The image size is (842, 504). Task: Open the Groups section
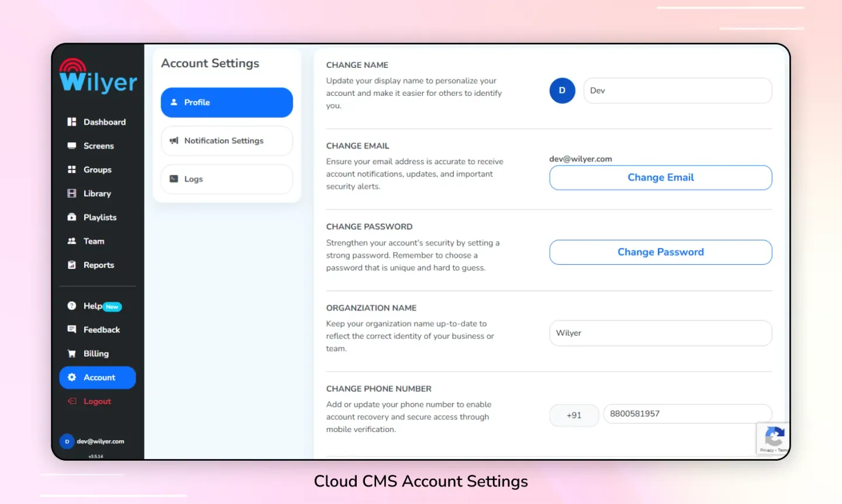pos(97,170)
